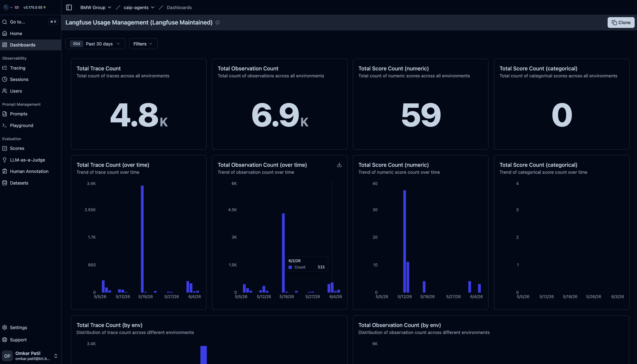Open the Sessions page

pos(30,79)
